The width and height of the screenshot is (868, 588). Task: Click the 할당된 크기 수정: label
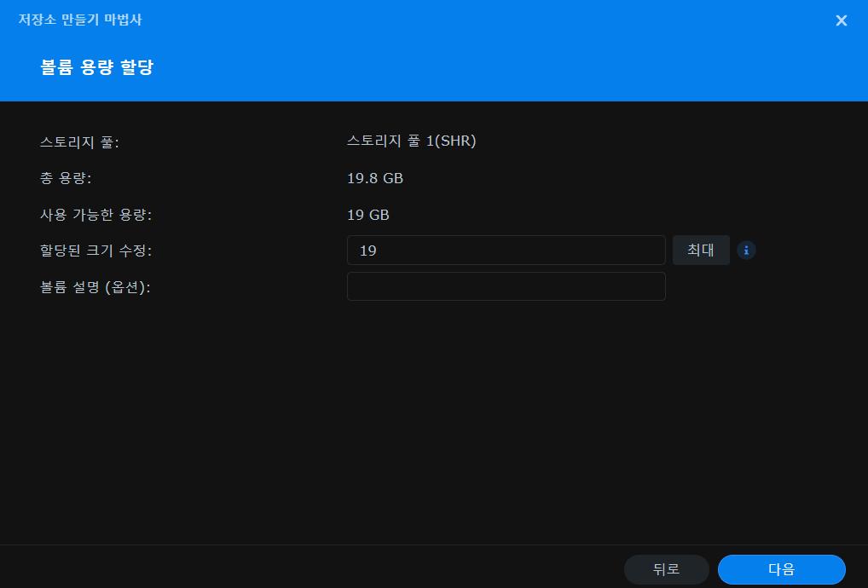click(95, 251)
